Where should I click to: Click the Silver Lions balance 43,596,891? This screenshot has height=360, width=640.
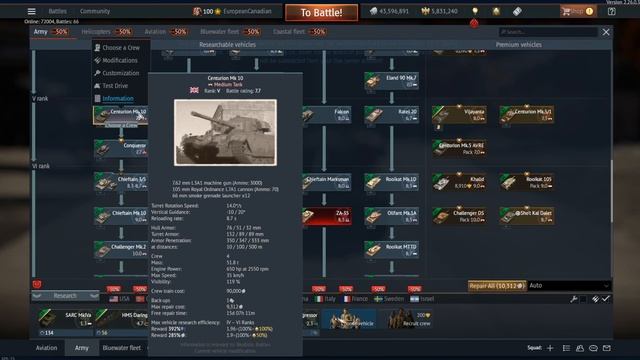[x=389, y=11]
